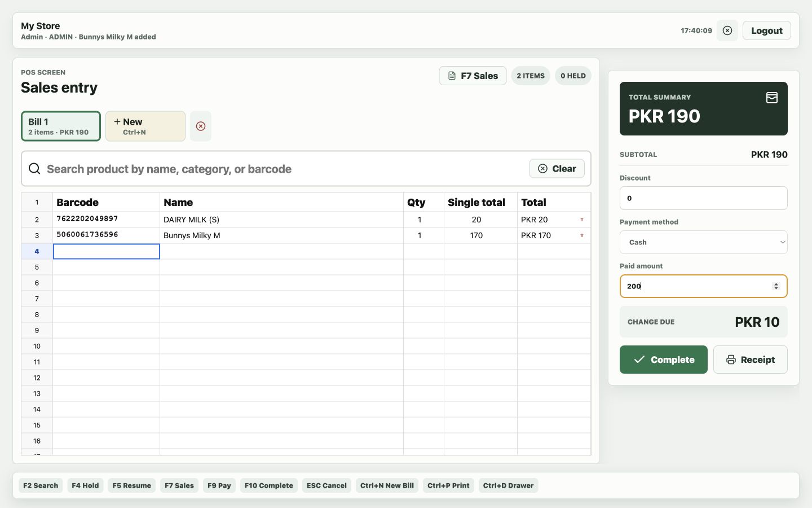Viewport: 812px width, 508px height.
Task: Click Ctrl+D Drawer shortcut chip
Action: (508, 485)
